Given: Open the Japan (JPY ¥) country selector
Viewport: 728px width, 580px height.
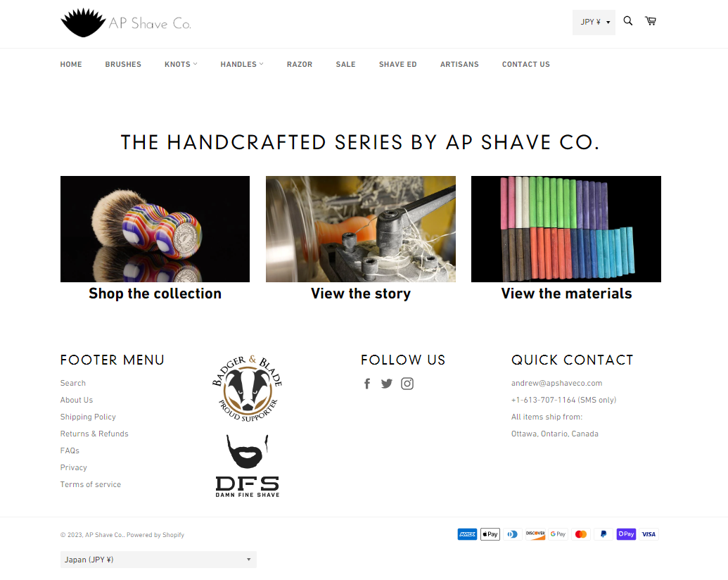Looking at the screenshot, I should (158, 560).
